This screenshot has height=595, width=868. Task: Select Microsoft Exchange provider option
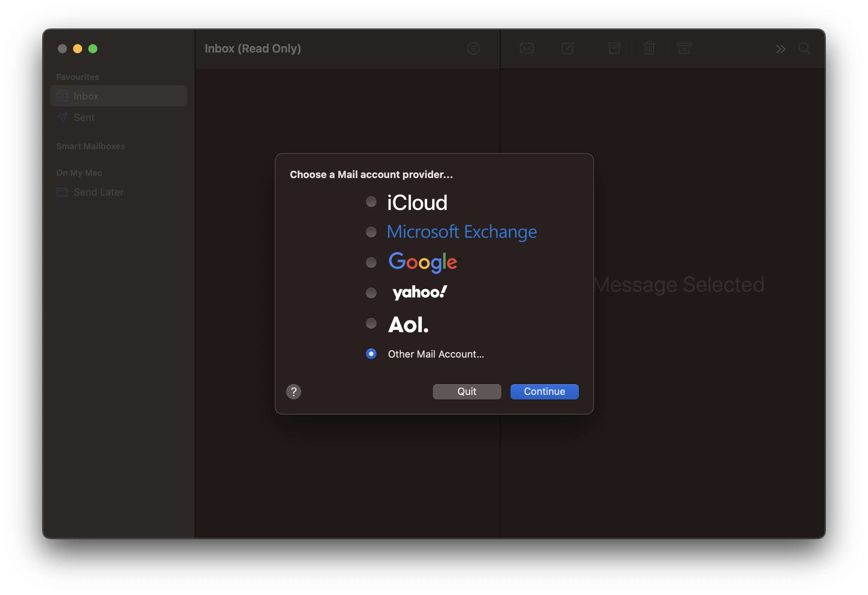tap(371, 232)
